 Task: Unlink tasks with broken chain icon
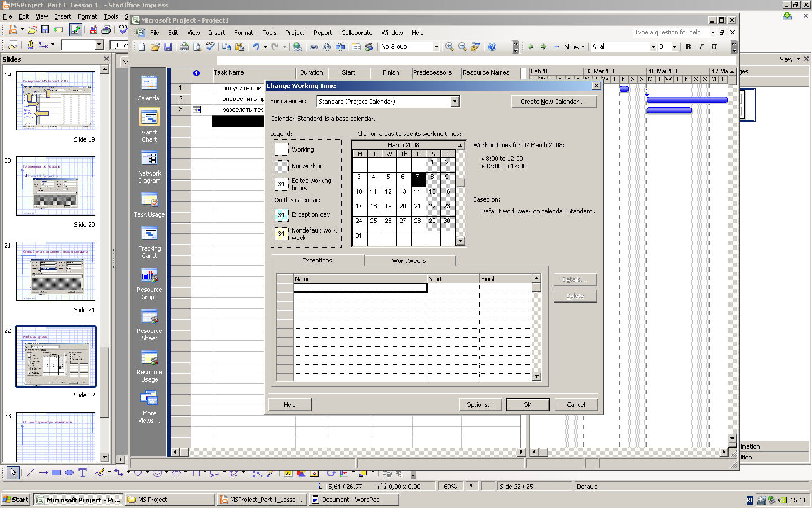coord(326,47)
